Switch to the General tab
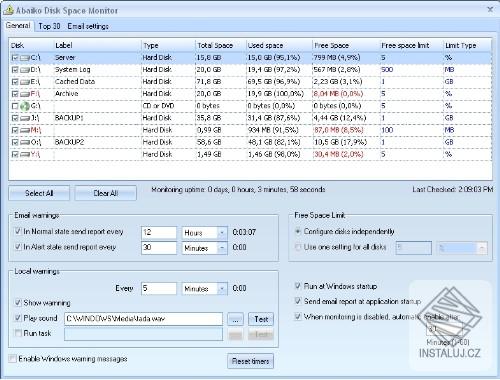Screen dimensions: 500x380 [x=18, y=26]
